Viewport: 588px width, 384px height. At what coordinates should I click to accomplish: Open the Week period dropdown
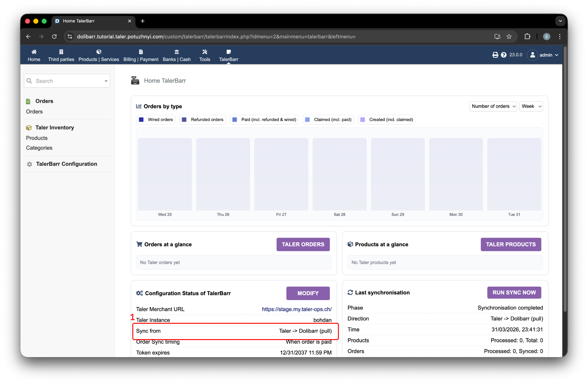(531, 106)
